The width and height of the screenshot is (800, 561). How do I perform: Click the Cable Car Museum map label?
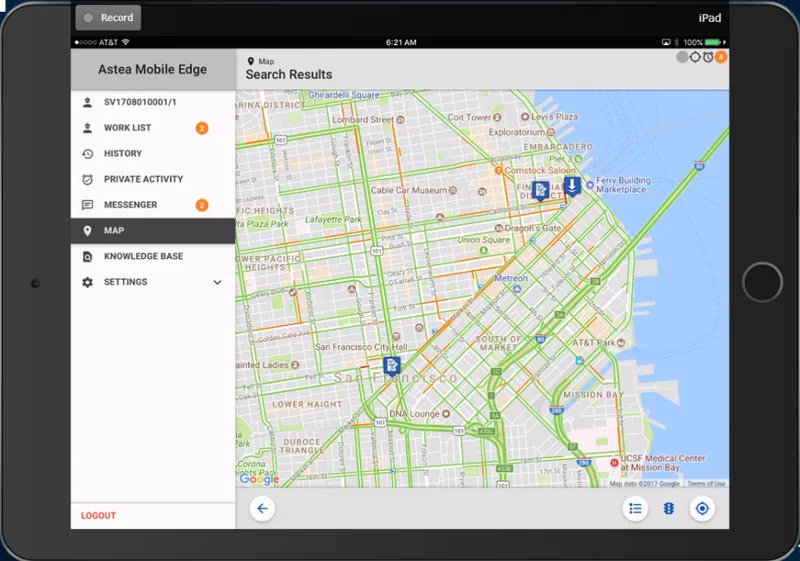pos(409,190)
